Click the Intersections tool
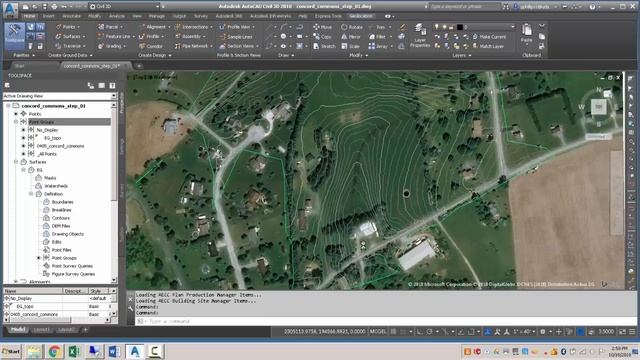 coord(193,27)
